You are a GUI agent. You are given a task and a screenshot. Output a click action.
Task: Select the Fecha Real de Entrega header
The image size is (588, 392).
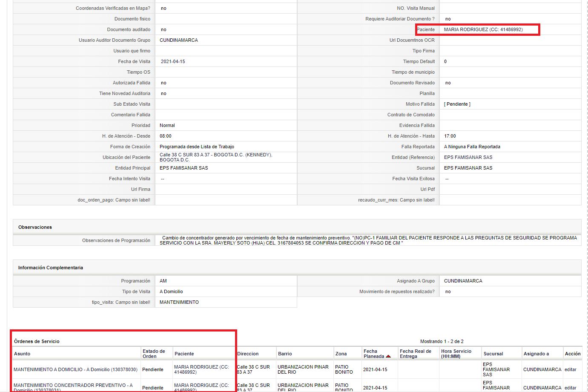tap(416, 354)
